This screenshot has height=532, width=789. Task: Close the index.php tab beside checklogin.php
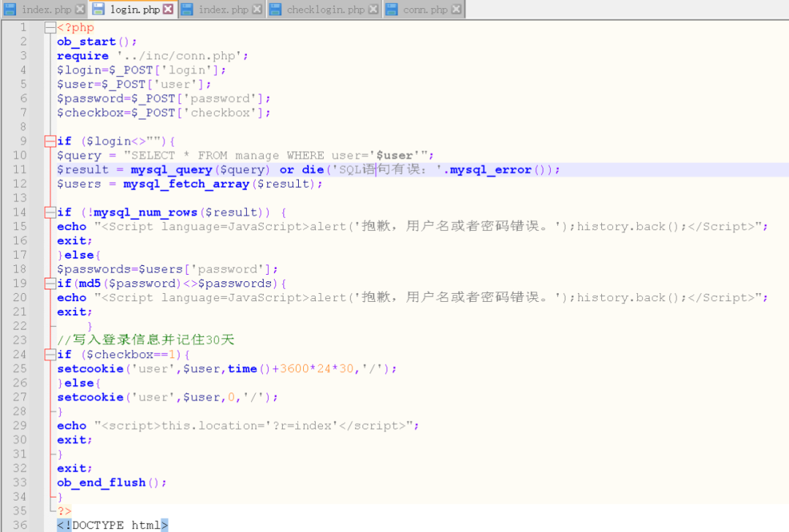257,9
